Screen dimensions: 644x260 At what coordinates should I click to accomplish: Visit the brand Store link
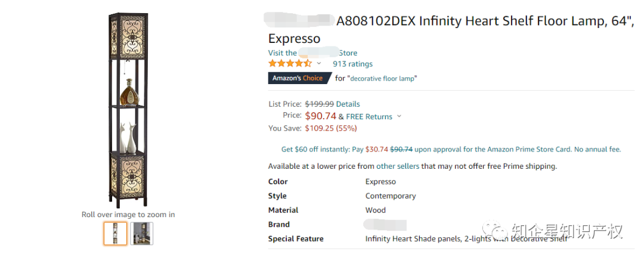click(x=312, y=53)
